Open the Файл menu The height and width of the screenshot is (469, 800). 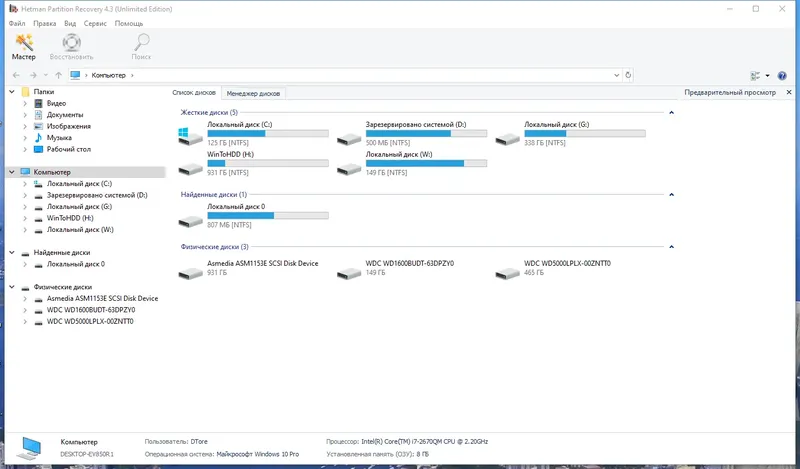pos(17,23)
